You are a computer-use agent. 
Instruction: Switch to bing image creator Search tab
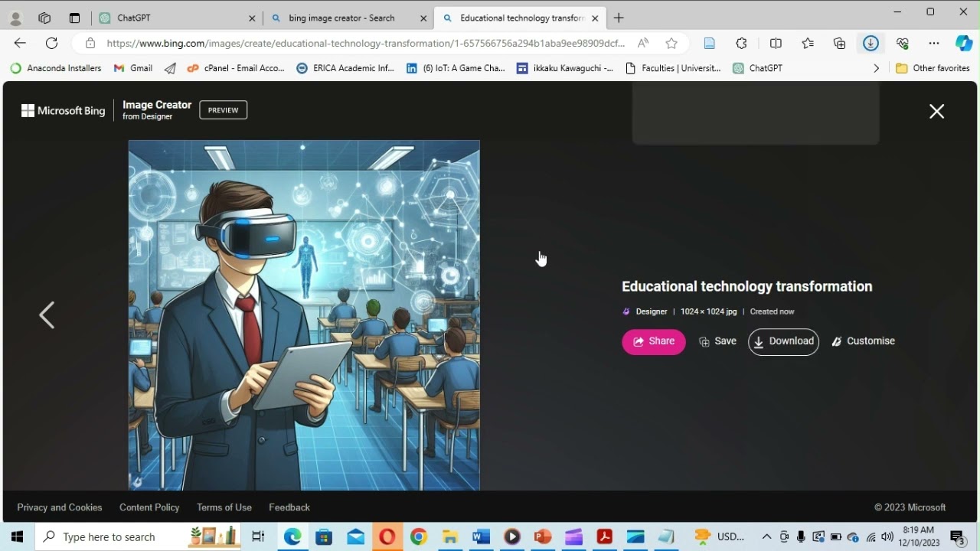(348, 18)
